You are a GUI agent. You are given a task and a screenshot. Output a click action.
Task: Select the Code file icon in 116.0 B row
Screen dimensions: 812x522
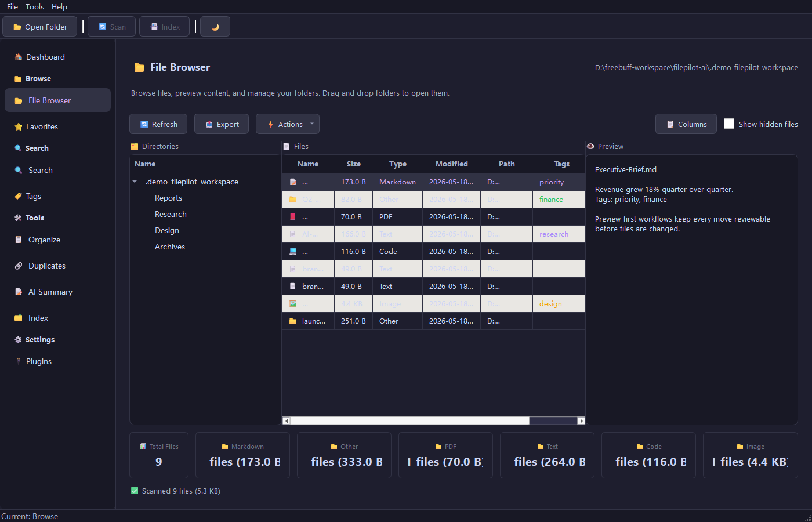point(293,252)
